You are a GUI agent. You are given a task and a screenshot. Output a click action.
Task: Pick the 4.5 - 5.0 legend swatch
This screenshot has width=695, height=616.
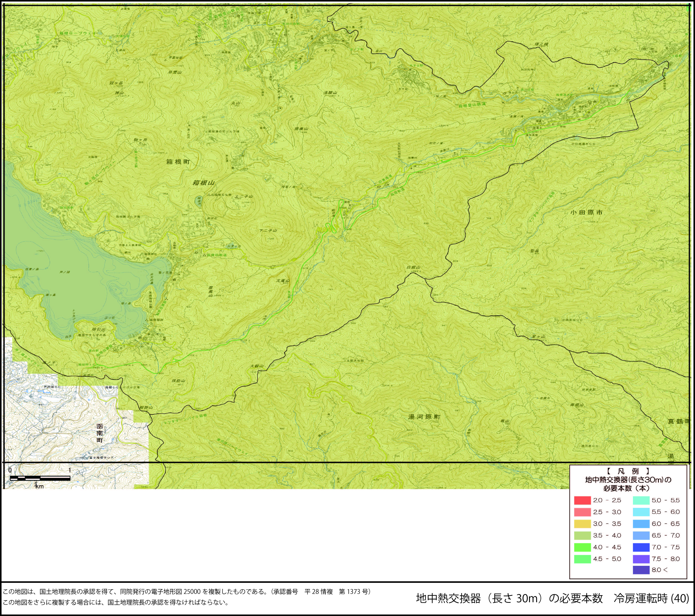tap(582, 559)
